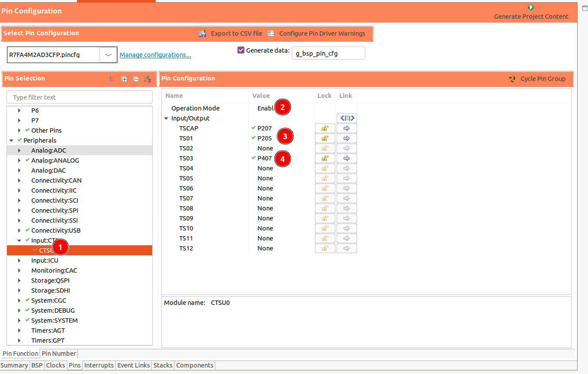The width and height of the screenshot is (588, 374).
Task: Switch to the Pin Number tab
Action: [59, 354]
